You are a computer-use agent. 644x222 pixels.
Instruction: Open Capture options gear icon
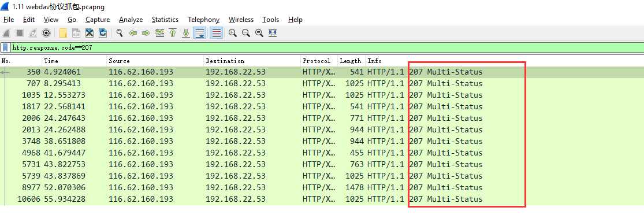(x=46, y=33)
